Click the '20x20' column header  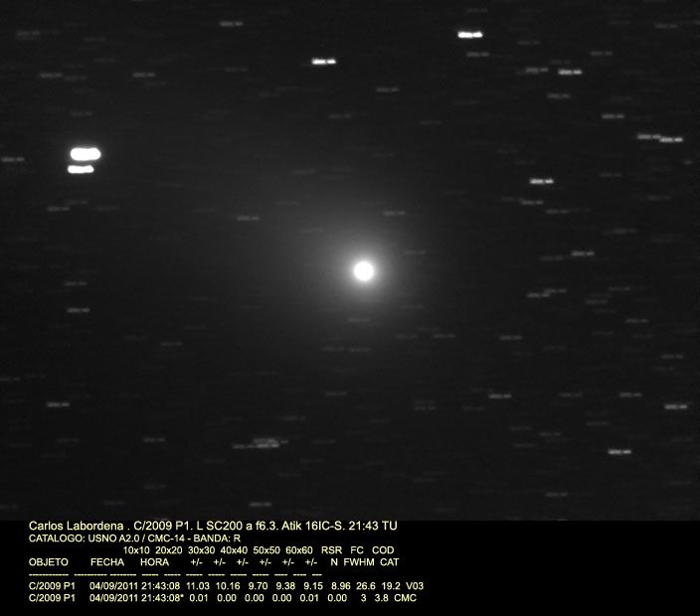[x=168, y=550]
